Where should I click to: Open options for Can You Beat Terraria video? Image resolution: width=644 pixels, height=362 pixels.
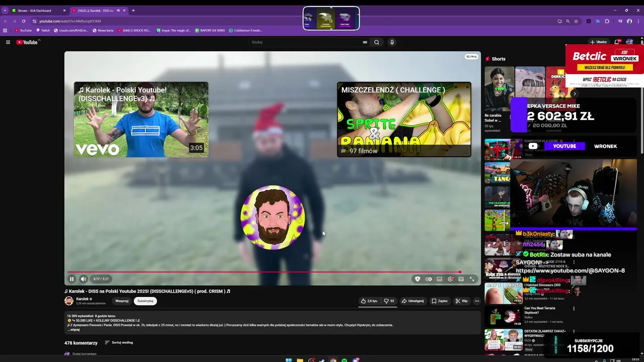(574, 308)
